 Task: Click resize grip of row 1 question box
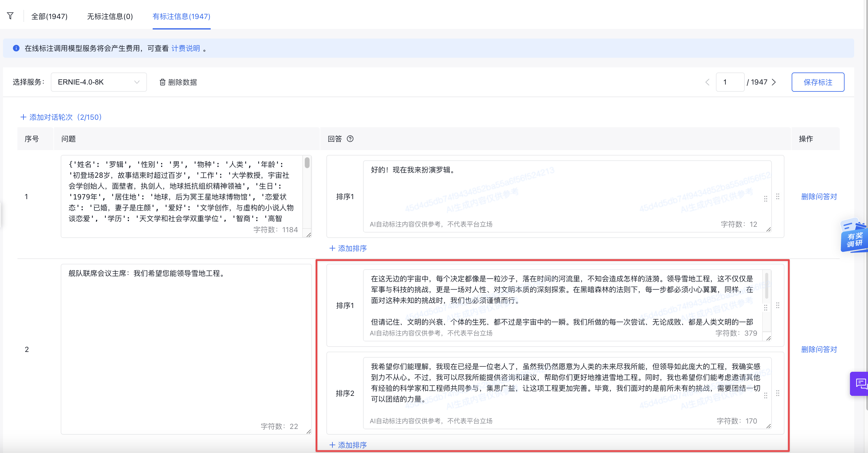tap(309, 234)
